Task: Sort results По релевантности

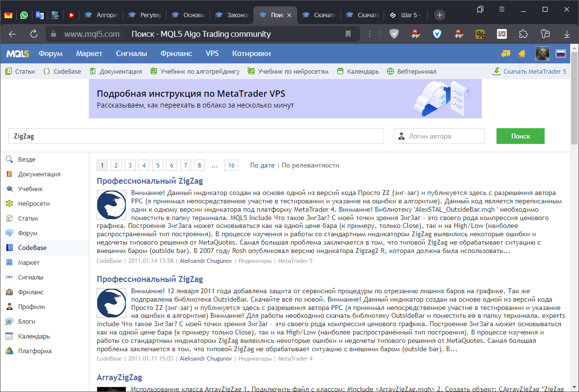Action: pos(310,165)
